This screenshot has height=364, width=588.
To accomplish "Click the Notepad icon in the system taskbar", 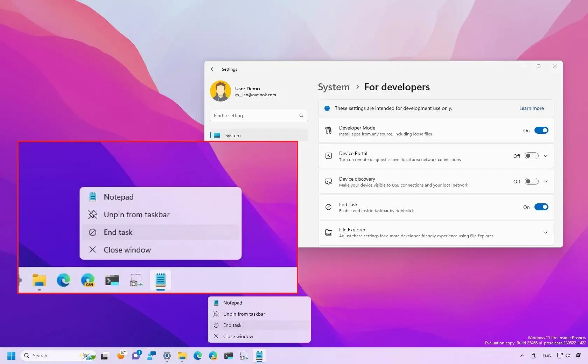I will pyautogui.click(x=259, y=356).
